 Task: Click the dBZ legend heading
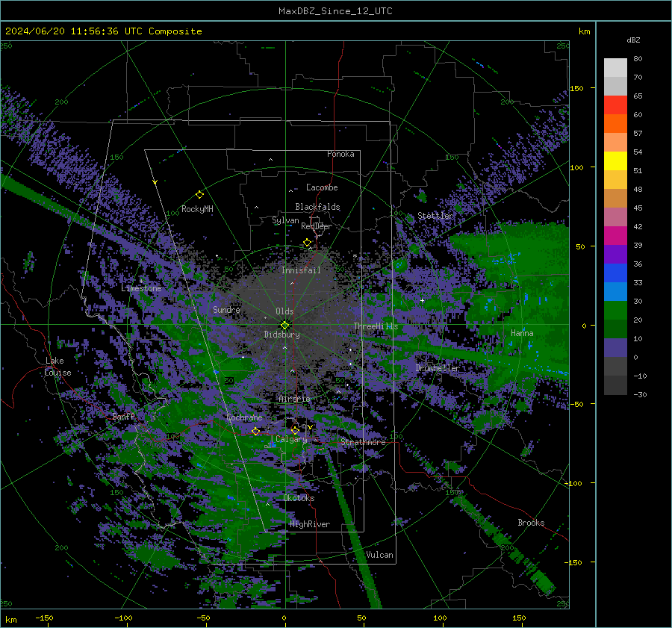633,40
